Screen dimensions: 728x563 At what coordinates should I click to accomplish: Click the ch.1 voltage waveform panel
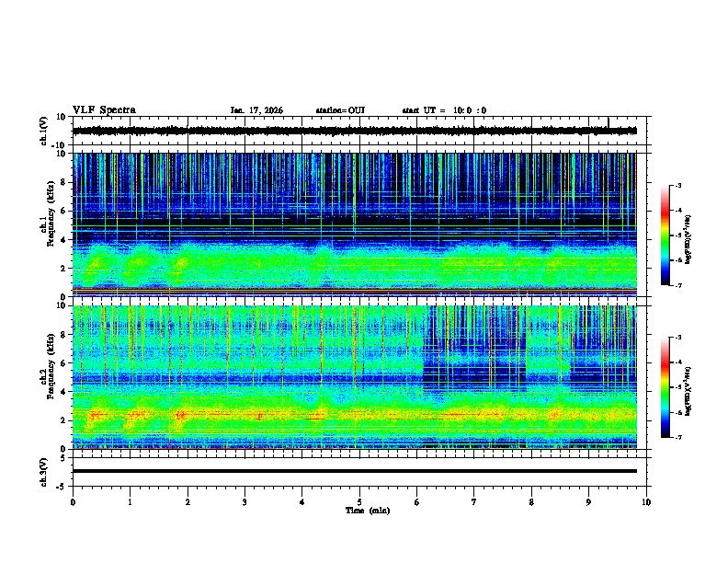click(361, 131)
